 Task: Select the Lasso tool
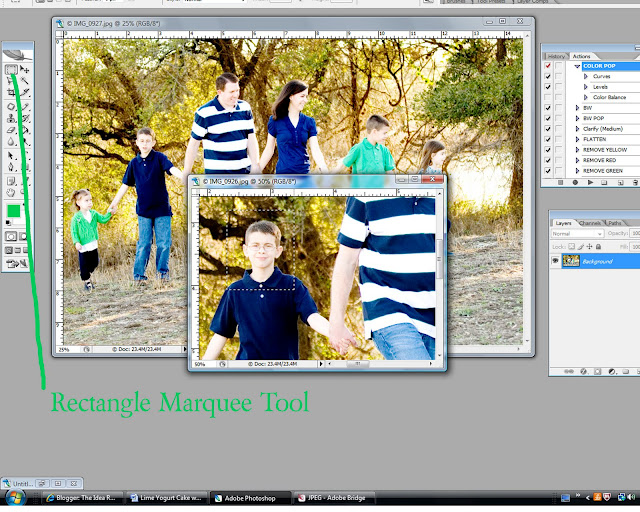point(10,81)
